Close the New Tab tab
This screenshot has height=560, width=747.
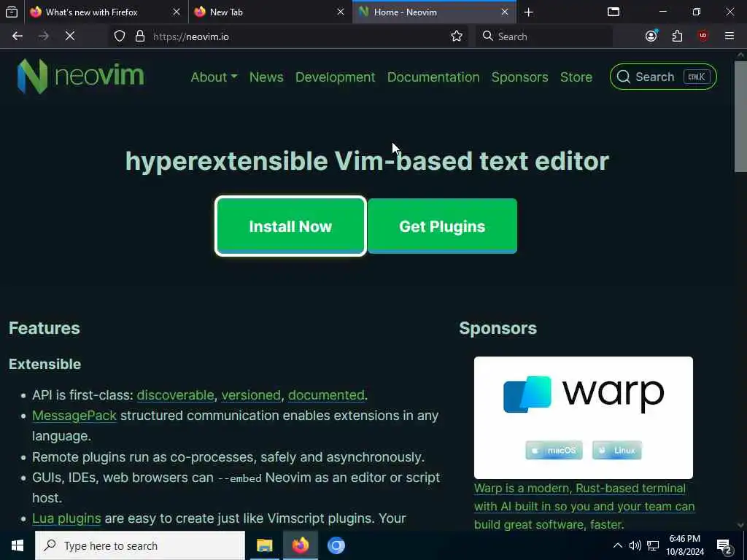click(341, 12)
